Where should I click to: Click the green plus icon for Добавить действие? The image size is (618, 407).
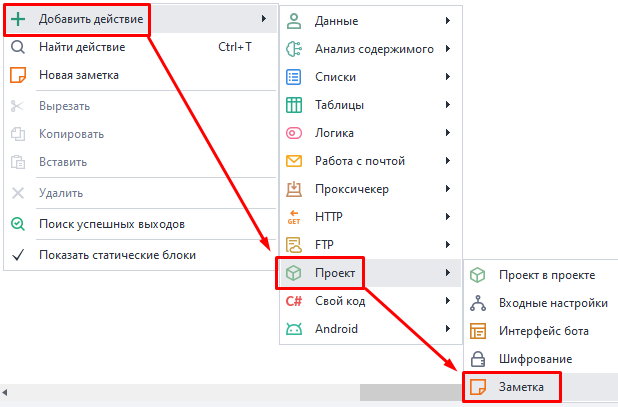tap(18, 19)
